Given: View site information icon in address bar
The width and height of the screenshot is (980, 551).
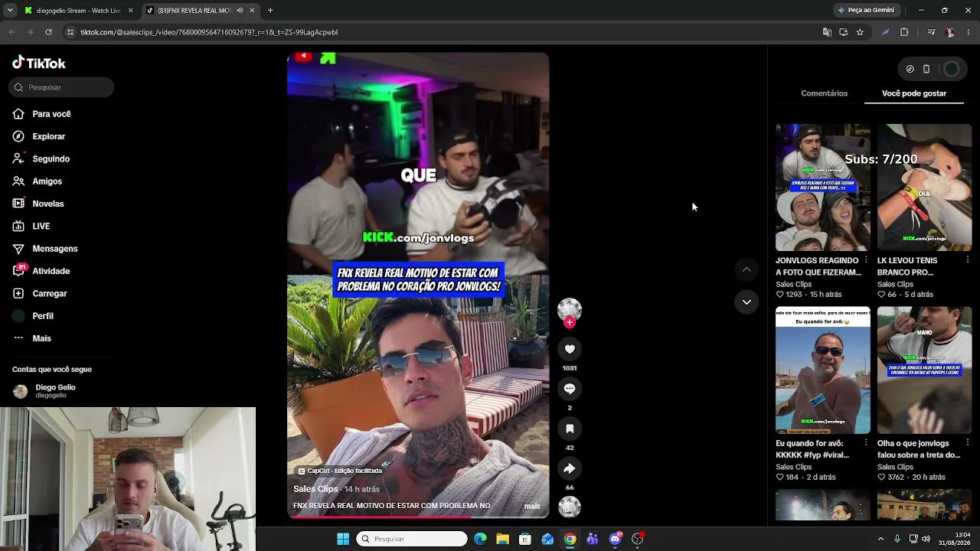Looking at the screenshot, I should click(70, 32).
